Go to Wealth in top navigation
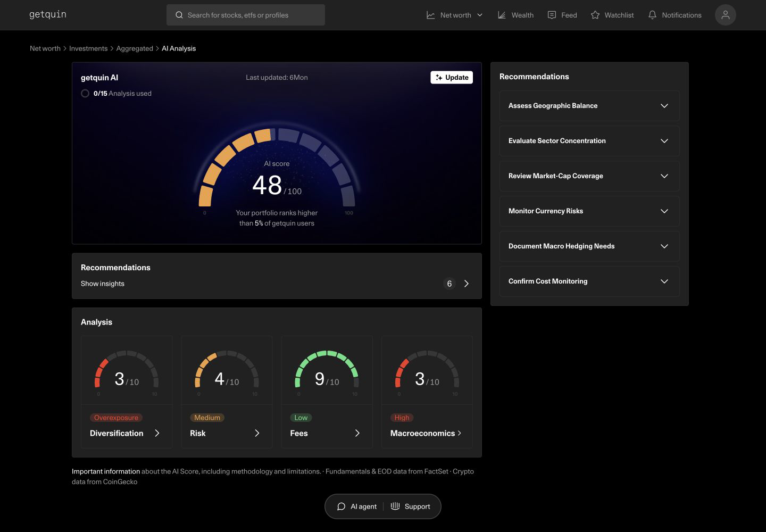 pyautogui.click(x=515, y=15)
